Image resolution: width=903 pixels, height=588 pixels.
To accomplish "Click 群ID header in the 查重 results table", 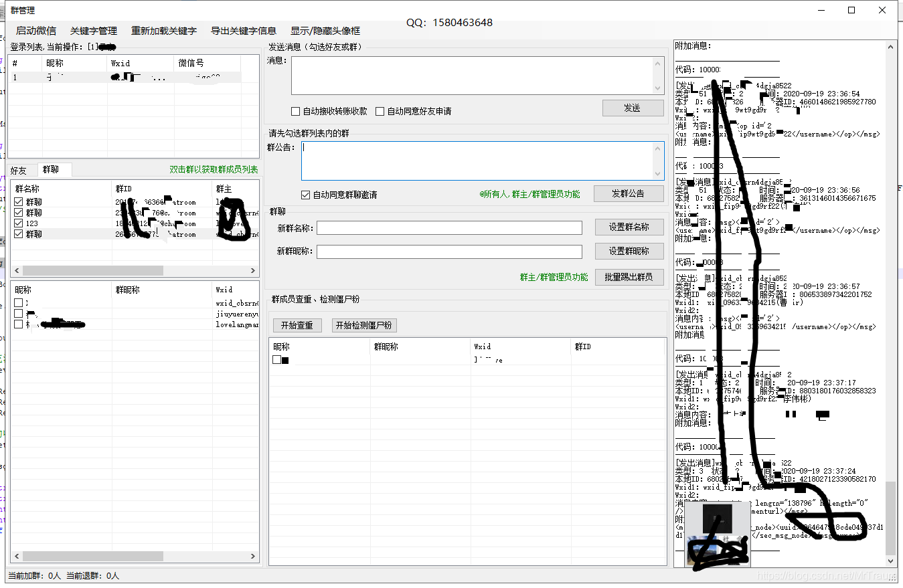I will pyautogui.click(x=618, y=347).
